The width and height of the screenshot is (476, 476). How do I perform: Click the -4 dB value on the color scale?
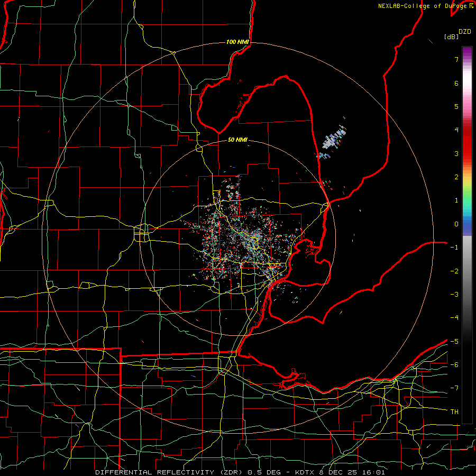(454, 318)
